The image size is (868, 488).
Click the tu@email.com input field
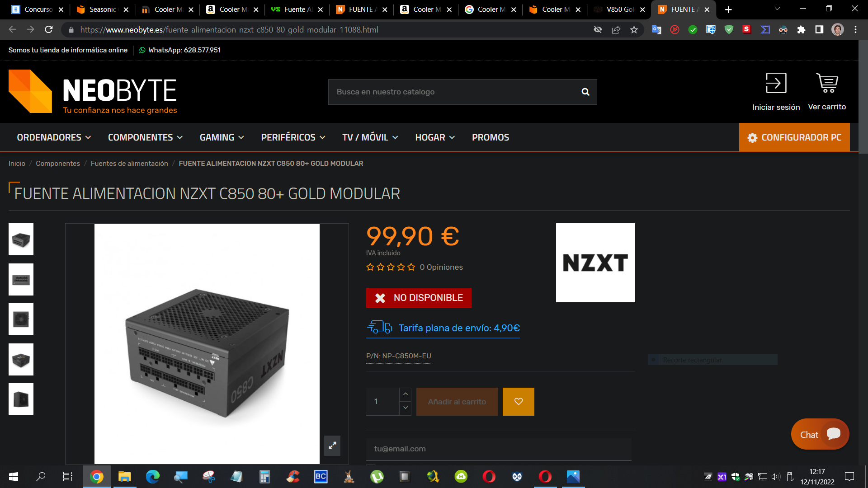coord(499,449)
